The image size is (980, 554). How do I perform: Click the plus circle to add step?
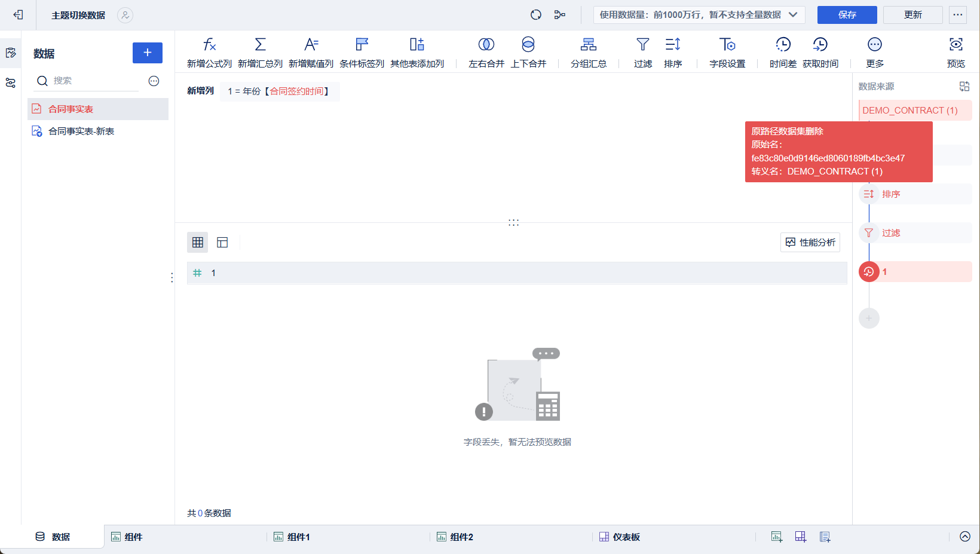[x=869, y=318]
